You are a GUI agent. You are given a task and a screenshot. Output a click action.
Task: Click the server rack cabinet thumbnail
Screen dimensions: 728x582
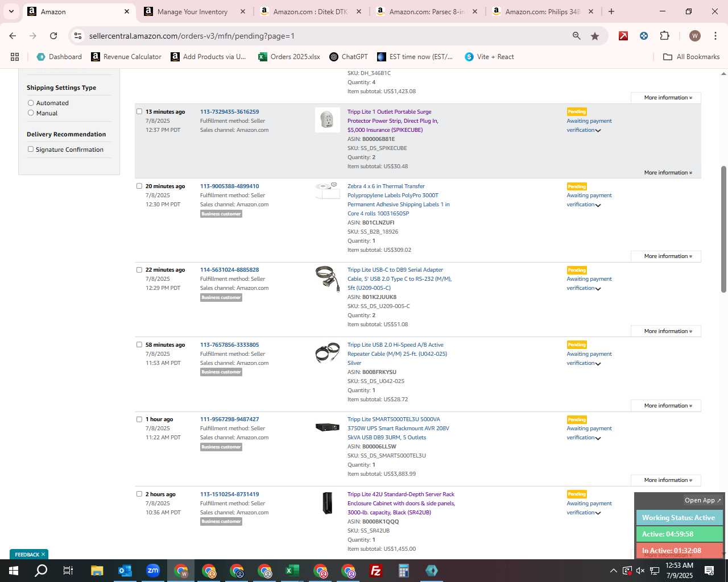click(x=327, y=503)
